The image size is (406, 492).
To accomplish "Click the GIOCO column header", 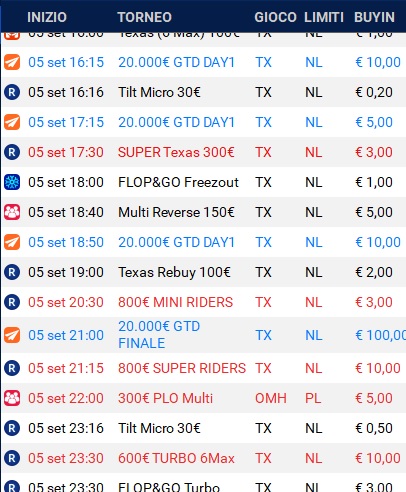I will coord(275,17).
